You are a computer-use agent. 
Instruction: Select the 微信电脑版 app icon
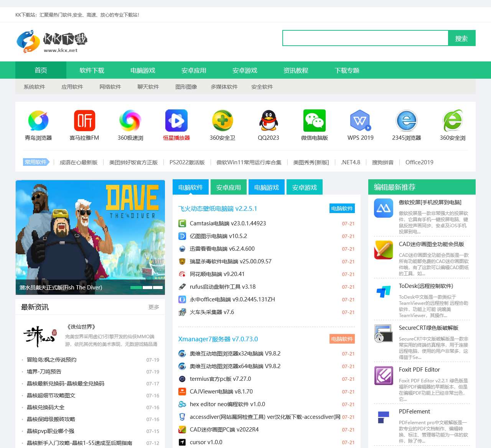(x=314, y=120)
